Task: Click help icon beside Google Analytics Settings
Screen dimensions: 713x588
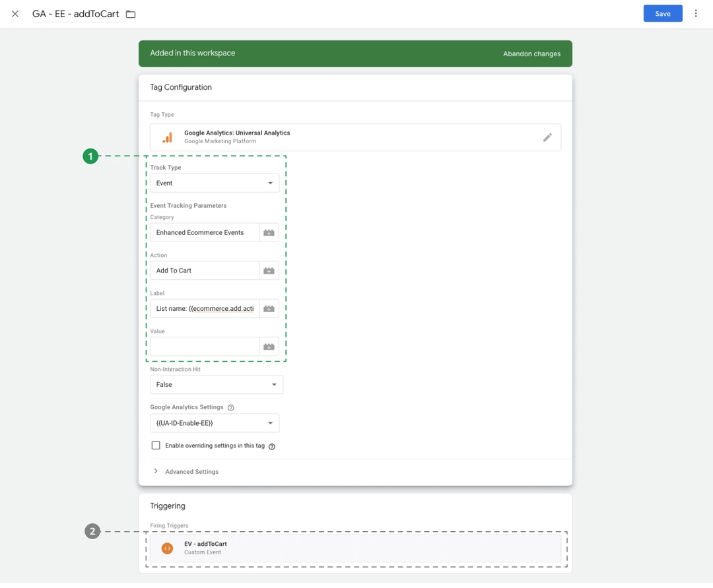Action: 230,408
